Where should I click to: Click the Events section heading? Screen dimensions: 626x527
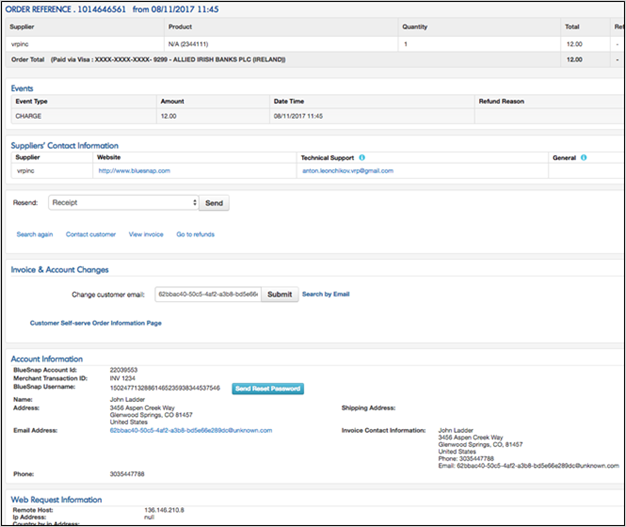[x=22, y=88]
